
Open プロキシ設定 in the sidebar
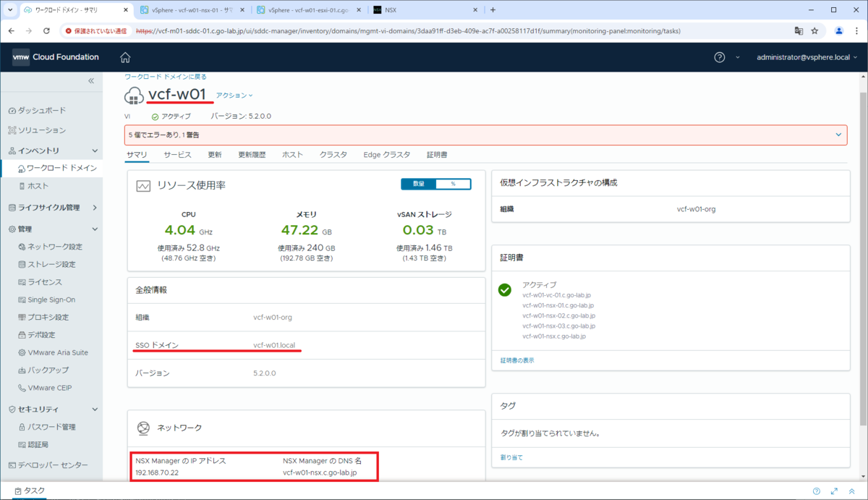48,317
